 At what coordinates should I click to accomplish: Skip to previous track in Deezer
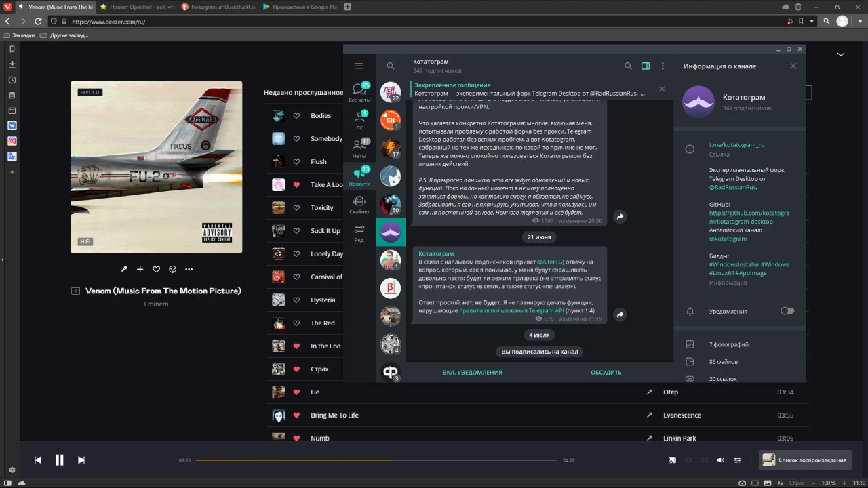click(38, 460)
